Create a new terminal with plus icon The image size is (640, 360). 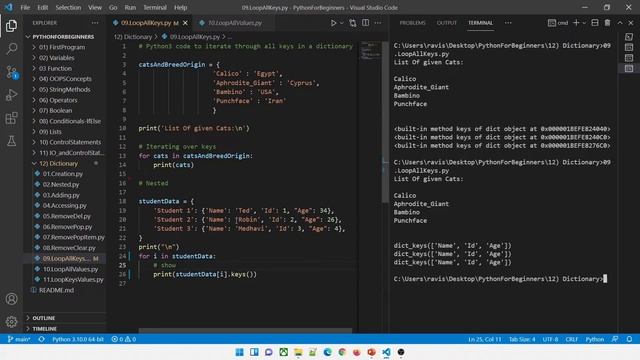(x=576, y=23)
